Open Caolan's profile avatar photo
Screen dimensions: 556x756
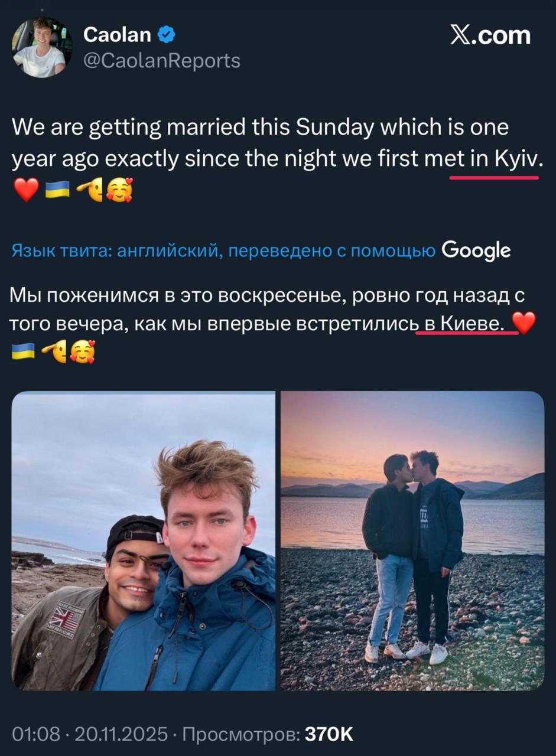tap(42, 47)
